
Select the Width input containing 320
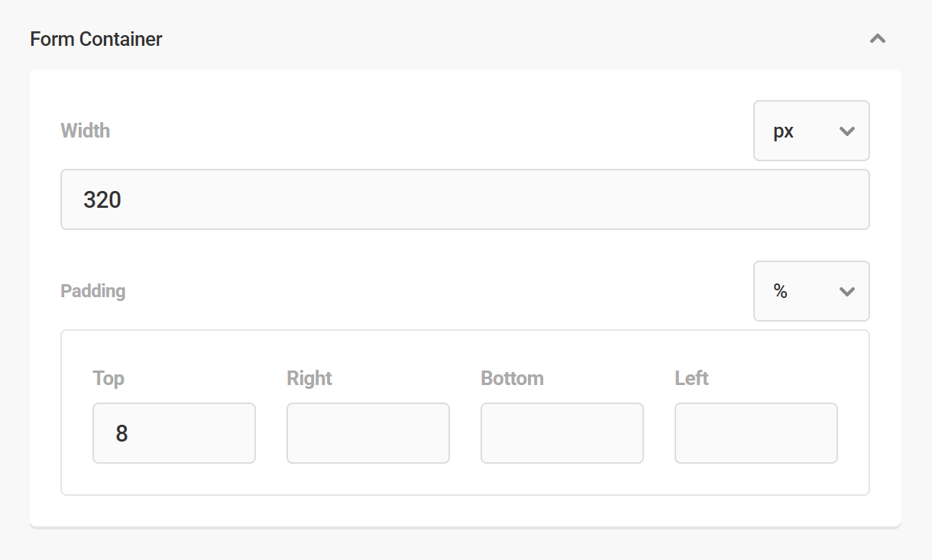click(465, 199)
